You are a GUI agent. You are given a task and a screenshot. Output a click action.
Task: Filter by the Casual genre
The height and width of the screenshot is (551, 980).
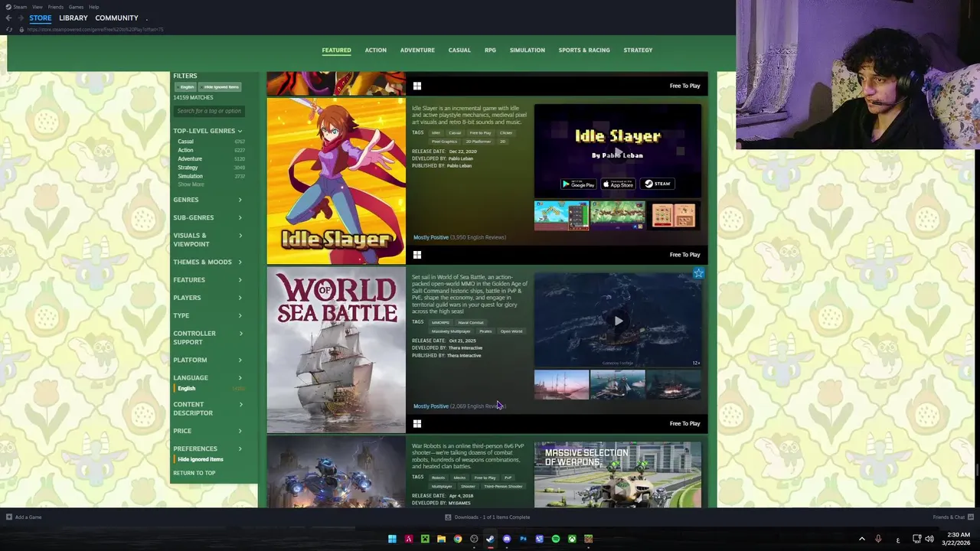(186, 142)
